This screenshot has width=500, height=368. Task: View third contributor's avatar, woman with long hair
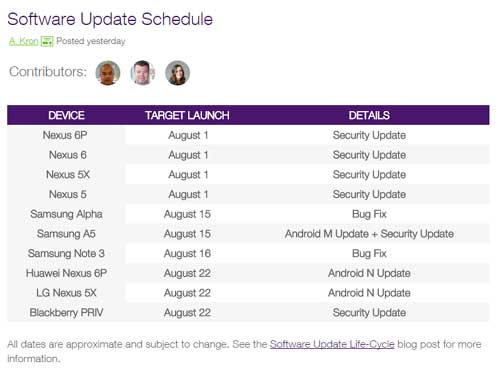coord(178,73)
